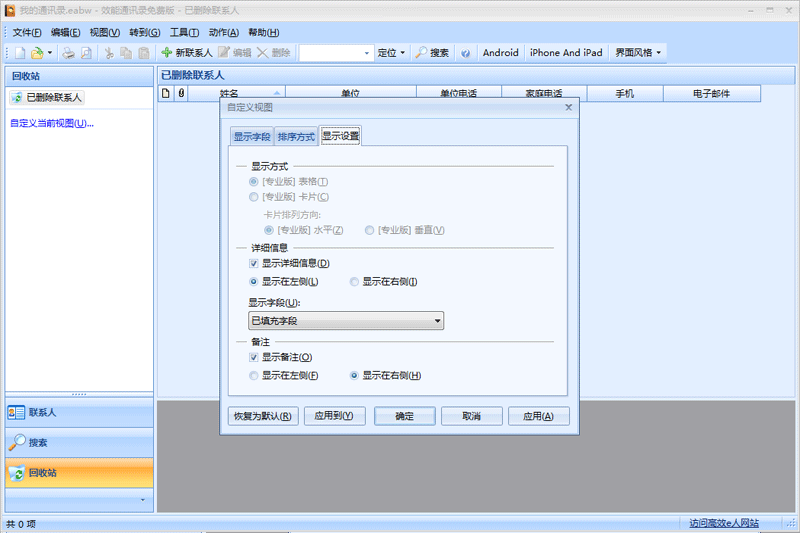Image resolution: width=800 pixels, height=533 pixels.
Task: Click 新联系人 add contact button
Action: [187, 53]
